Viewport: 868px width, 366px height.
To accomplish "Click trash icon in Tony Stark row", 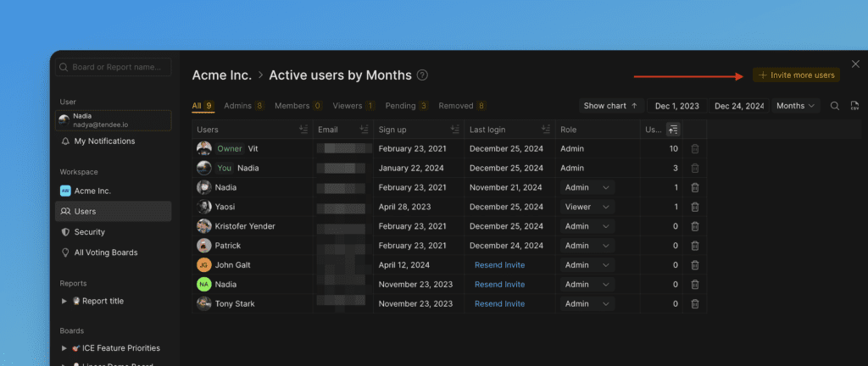I will pos(694,304).
